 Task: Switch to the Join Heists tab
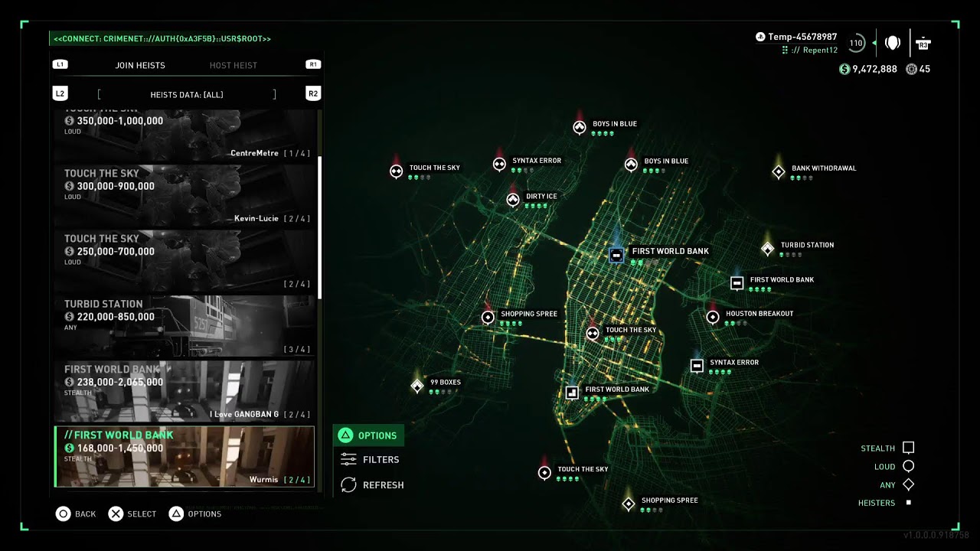coord(140,66)
